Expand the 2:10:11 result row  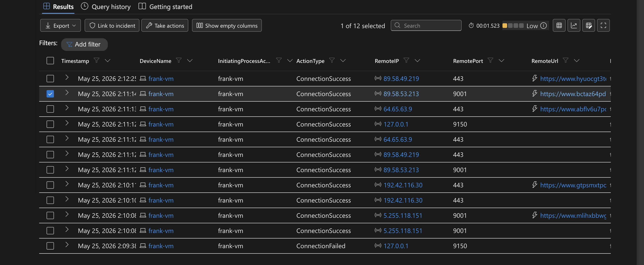[67, 184]
